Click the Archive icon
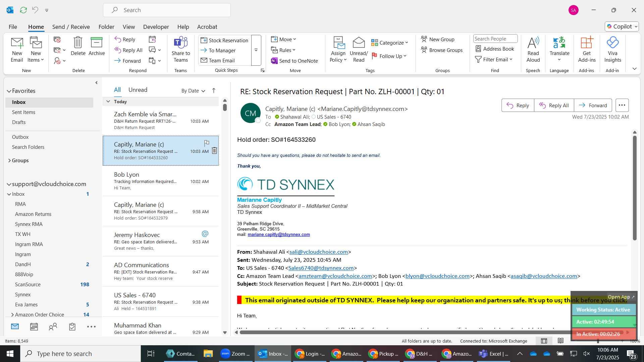The width and height of the screenshot is (644, 362). point(97,43)
